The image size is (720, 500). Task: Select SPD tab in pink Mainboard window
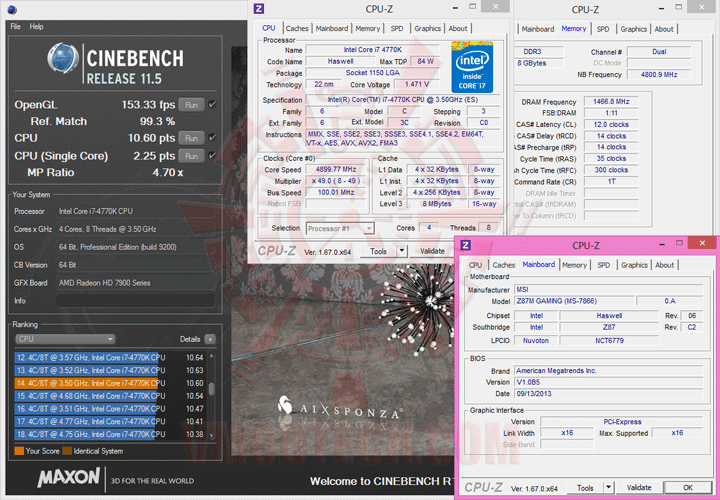603,265
